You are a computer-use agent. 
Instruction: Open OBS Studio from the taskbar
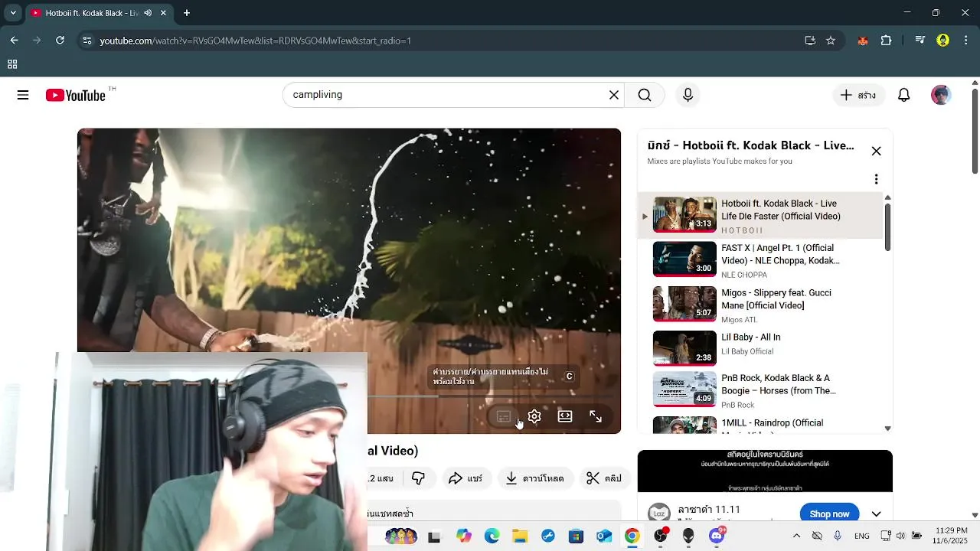click(x=661, y=536)
